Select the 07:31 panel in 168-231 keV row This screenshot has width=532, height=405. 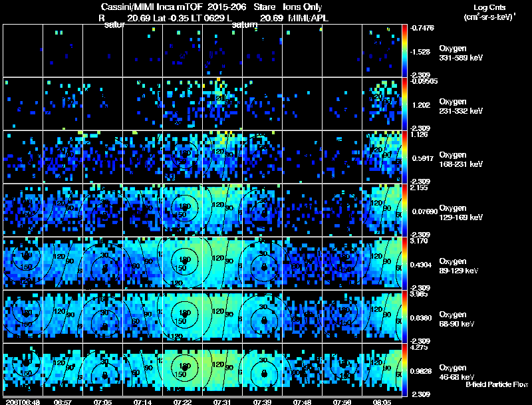pyautogui.click(x=223, y=157)
